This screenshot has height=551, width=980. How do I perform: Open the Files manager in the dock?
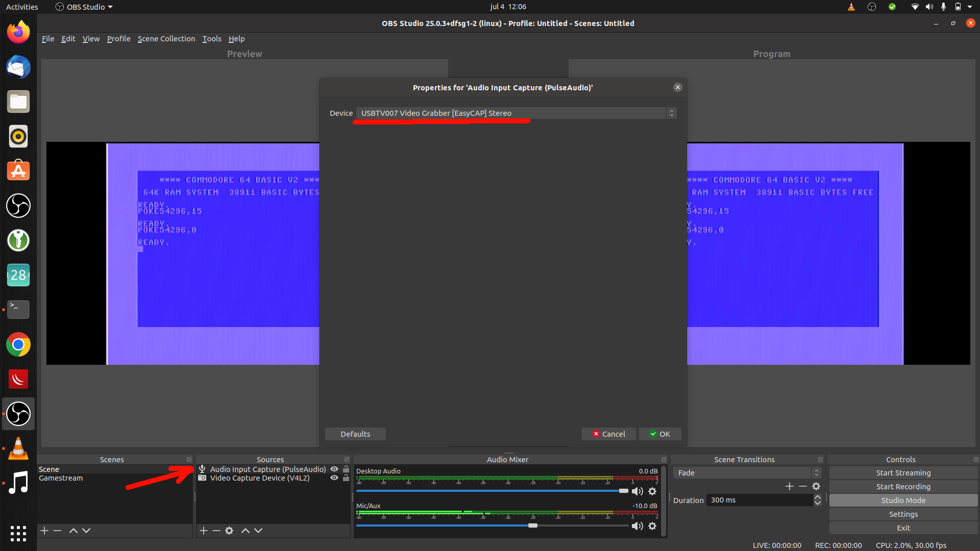click(18, 102)
